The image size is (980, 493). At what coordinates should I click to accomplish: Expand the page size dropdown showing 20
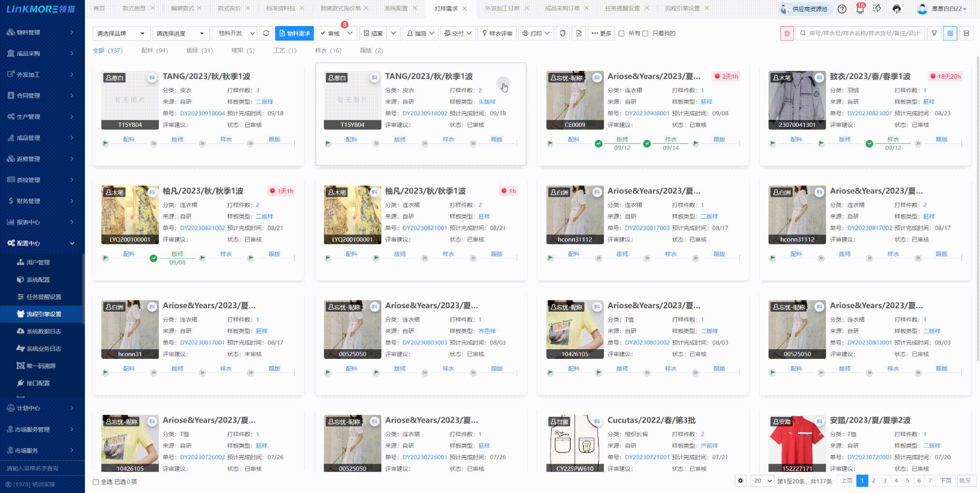(x=763, y=481)
